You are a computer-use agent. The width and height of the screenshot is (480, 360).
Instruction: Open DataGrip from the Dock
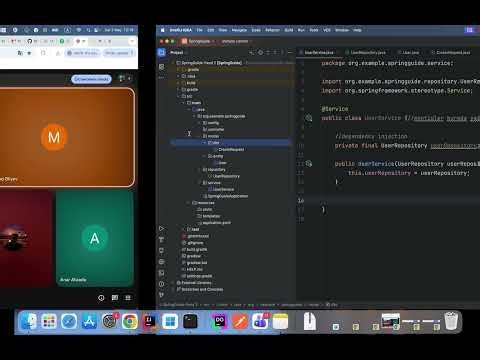pyautogui.click(x=220, y=322)
